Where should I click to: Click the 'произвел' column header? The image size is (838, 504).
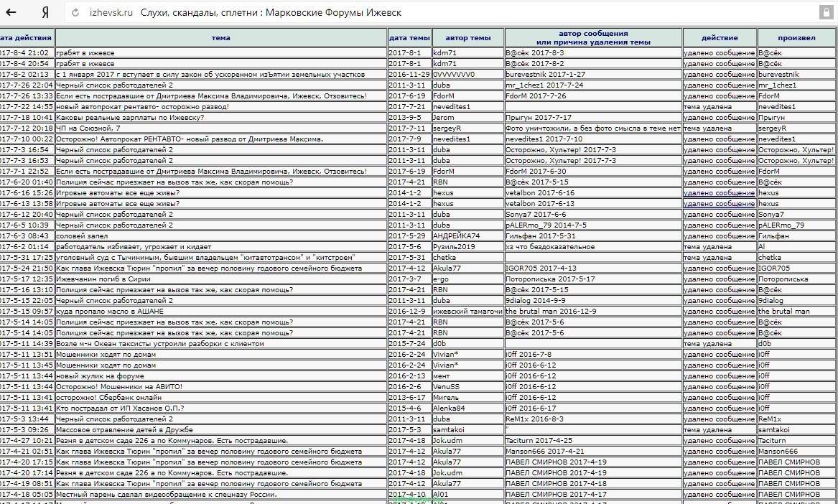[x=796, y=38]
